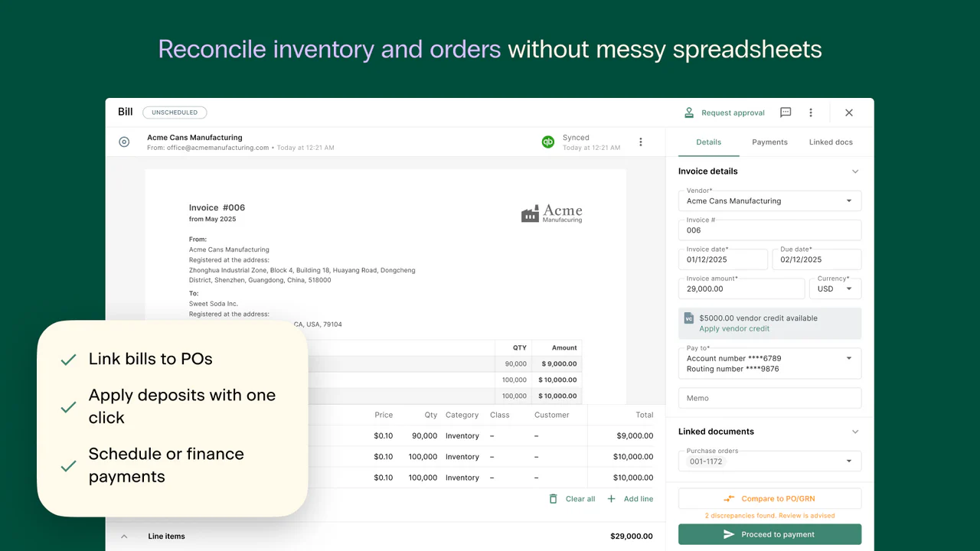
Task: Click the circular vendor icon beside Acme Cans Manufacturing
Action: click(x=124, y=142)
